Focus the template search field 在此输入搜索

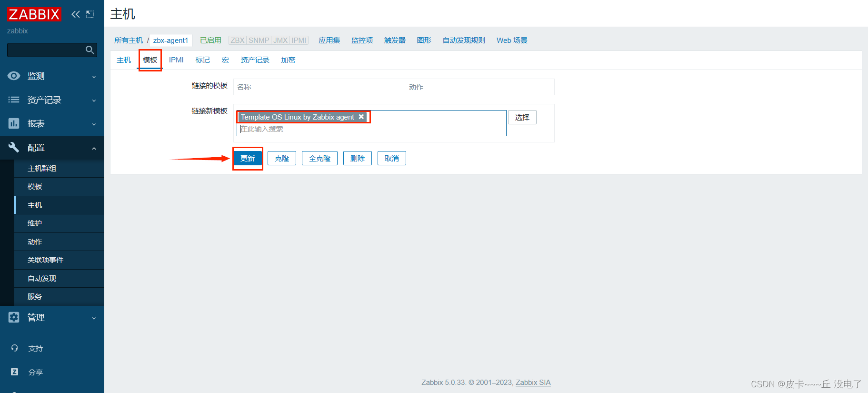pyautogui.click(x=371, y=129)
